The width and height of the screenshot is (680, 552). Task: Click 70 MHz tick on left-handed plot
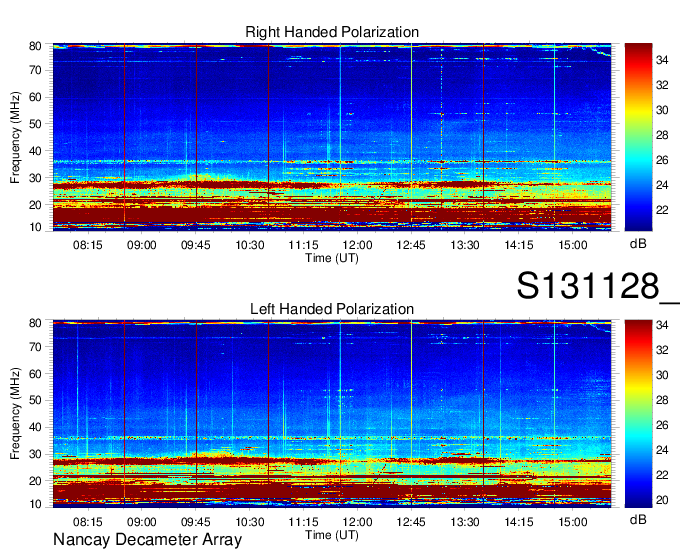click(x=35, y=346)
